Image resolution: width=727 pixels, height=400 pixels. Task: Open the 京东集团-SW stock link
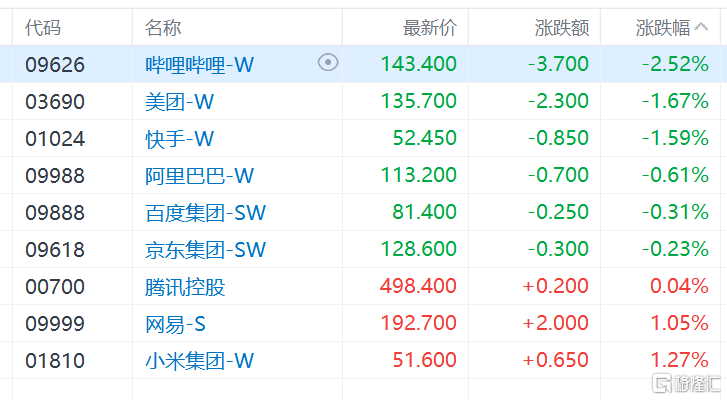tap(205, 250)
